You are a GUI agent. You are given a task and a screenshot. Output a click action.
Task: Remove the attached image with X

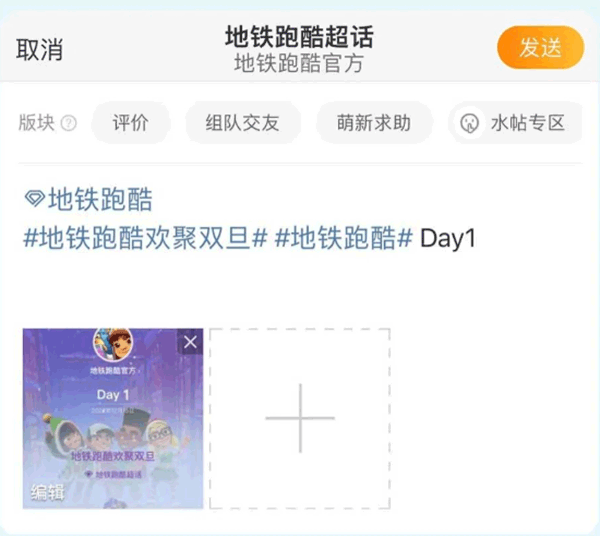(x=190, y=342)
